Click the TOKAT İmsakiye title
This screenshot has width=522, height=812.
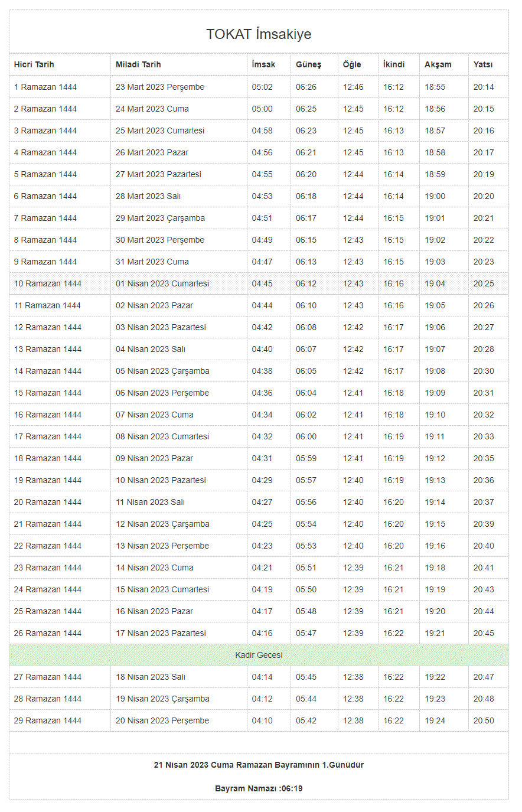point(259,34)
